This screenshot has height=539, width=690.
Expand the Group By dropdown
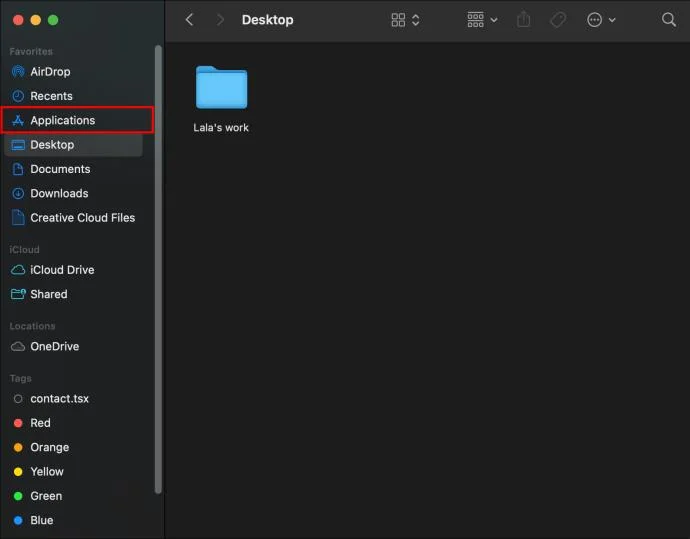(x=482, y=20)
